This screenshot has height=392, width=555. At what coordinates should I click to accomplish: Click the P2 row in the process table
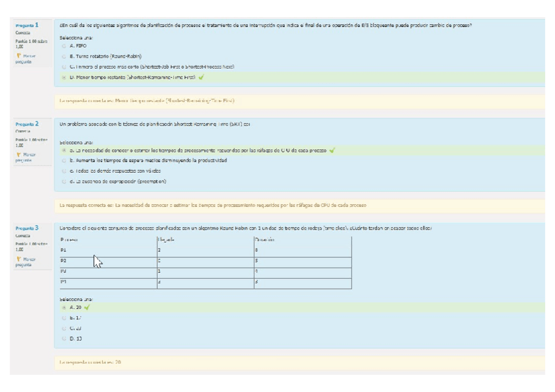pyautogui.click(x=206, y=262)
